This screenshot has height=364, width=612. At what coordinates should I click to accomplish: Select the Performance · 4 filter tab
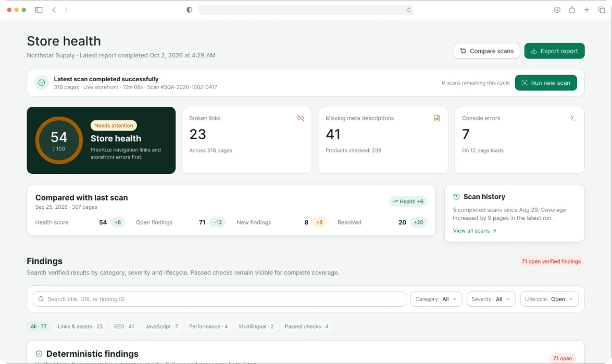click(x=208, y=327)
